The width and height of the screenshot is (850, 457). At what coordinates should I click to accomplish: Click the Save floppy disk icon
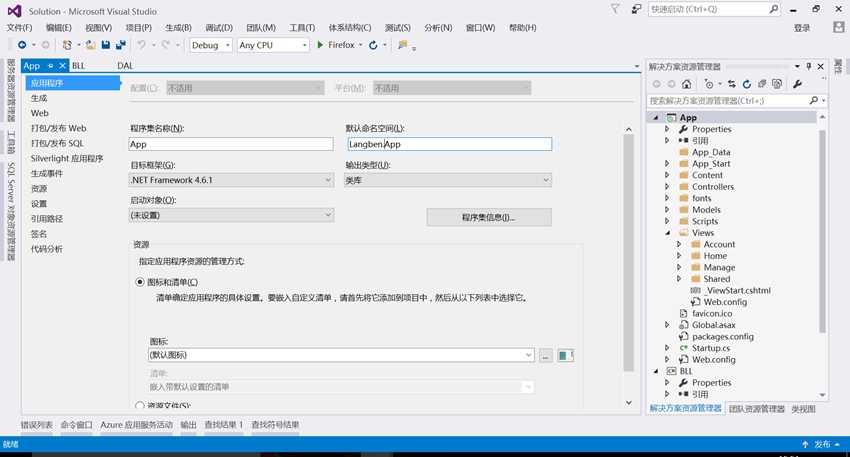tap(106, 45)
